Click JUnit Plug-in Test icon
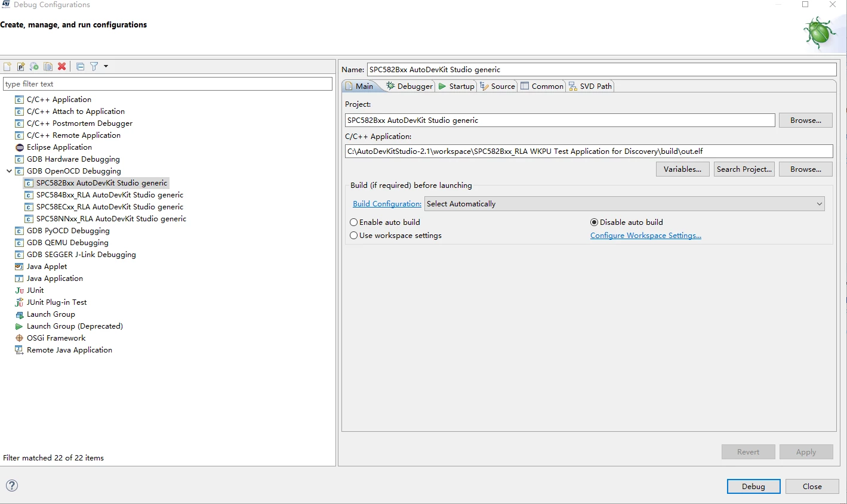847x504 pixels. coord(19,302)
